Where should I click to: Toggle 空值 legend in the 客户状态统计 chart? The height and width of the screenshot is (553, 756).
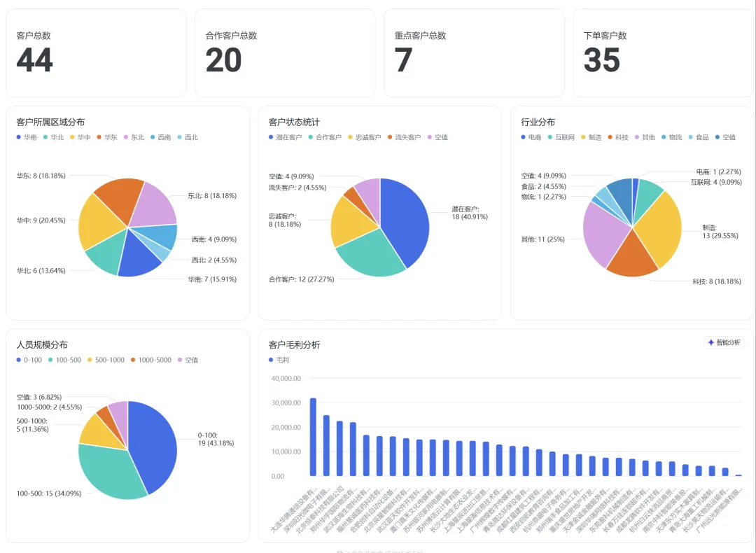437,137
